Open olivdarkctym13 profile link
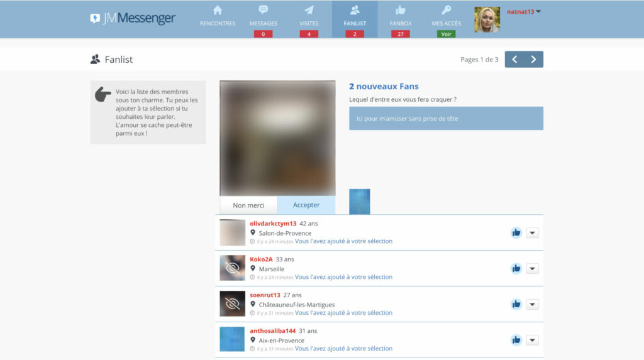This screenshot has width=644, height=360. coord(273,223)
